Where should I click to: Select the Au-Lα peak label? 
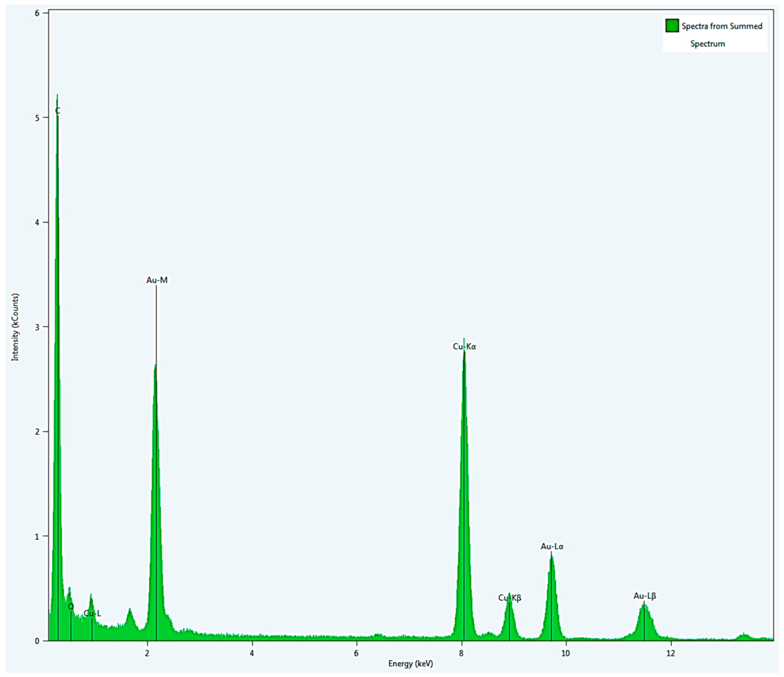pyautogui.click(x=552, y=547)
